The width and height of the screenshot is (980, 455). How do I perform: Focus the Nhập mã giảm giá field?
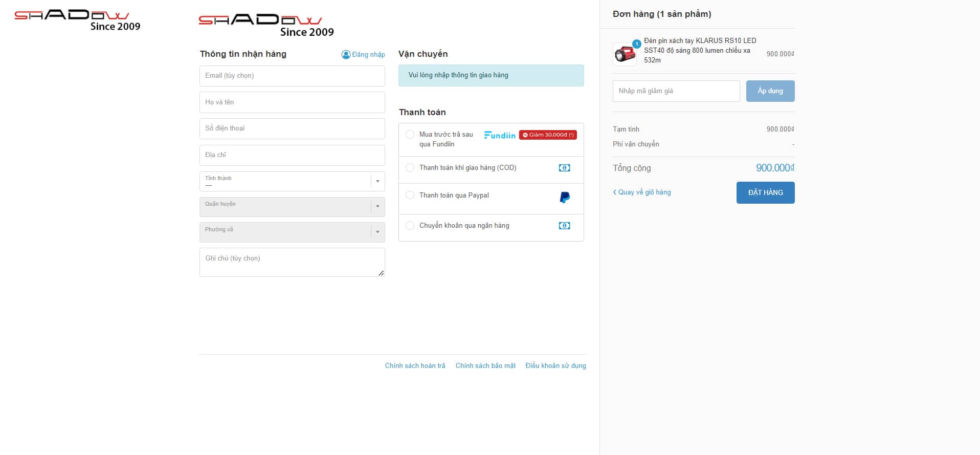[676, 91]
